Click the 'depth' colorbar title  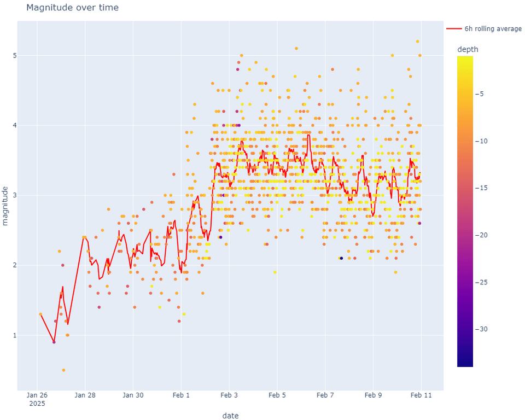coord(468,50)
